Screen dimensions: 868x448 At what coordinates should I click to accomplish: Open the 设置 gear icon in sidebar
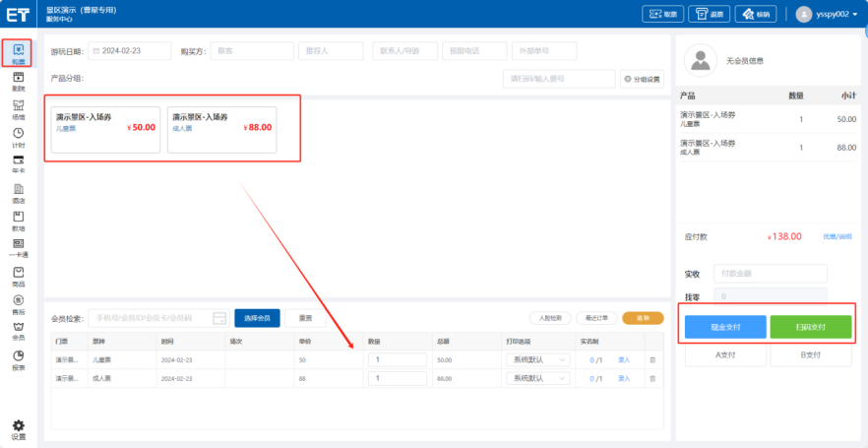(18, 427)
